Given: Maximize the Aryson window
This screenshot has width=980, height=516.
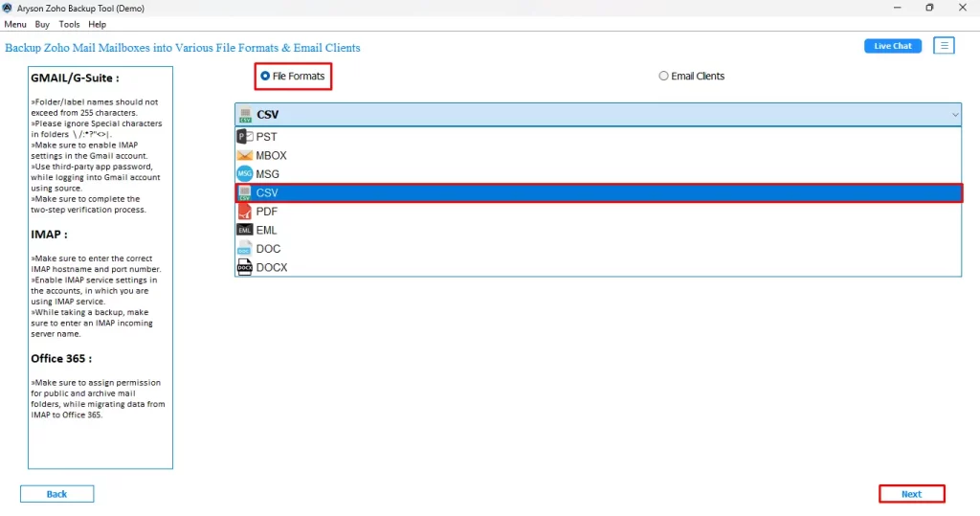Looking at the screenshot, I should click(x=929, y=8).
